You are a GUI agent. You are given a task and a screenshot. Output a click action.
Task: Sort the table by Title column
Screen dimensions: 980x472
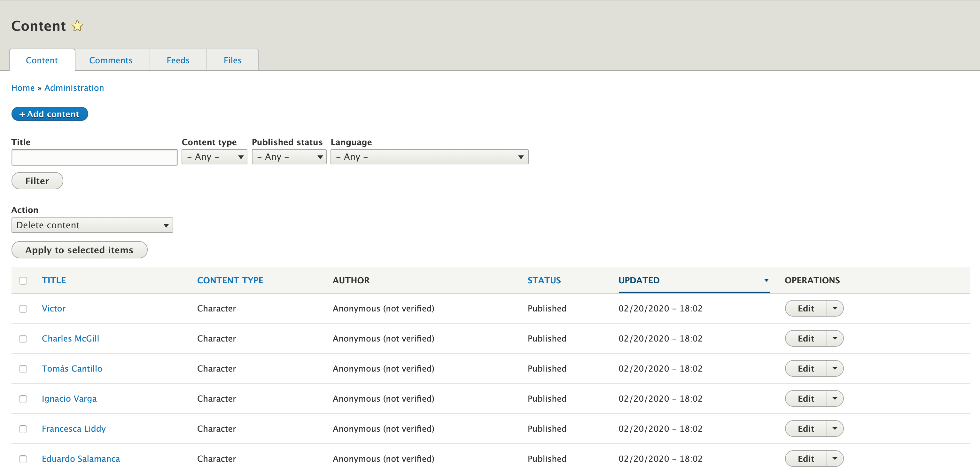[x=54, y=280]
